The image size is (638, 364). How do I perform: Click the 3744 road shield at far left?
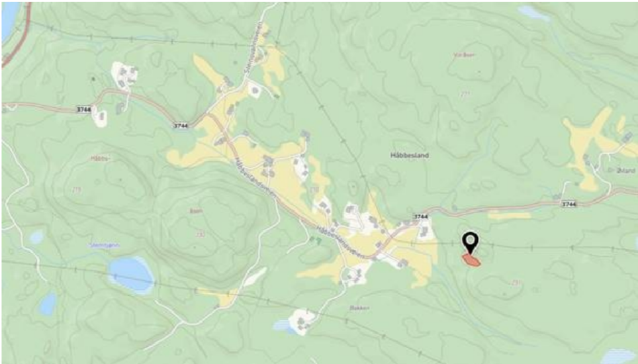[x=83, y=109]
